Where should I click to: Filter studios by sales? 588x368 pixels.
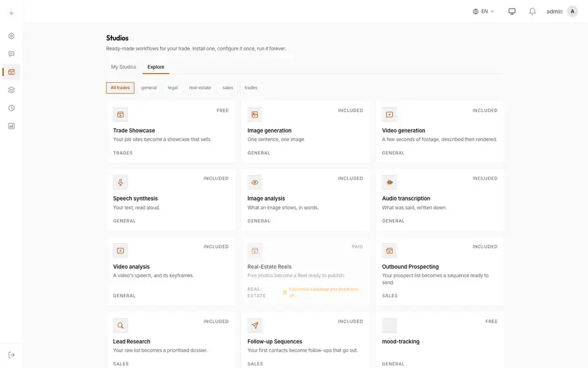(x=228, y=88)
